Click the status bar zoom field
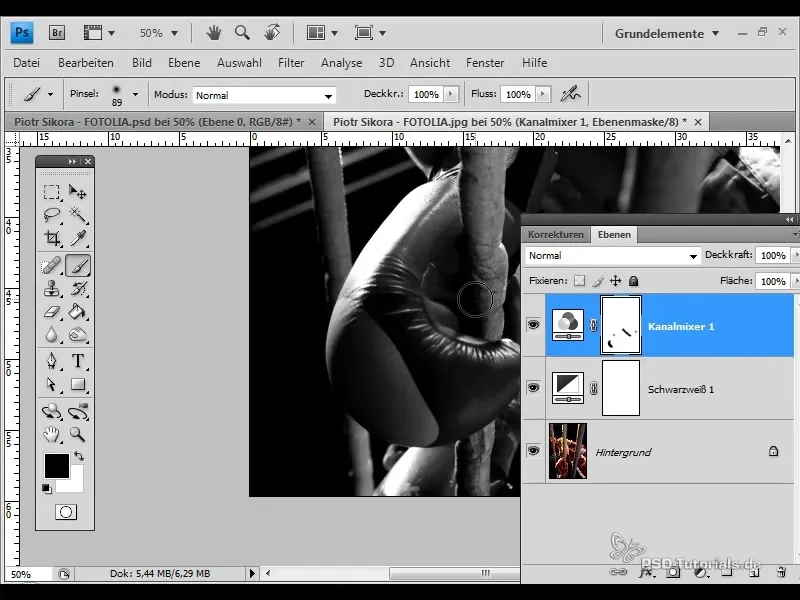Screen dimensions: 800x600 pos(28,574)
